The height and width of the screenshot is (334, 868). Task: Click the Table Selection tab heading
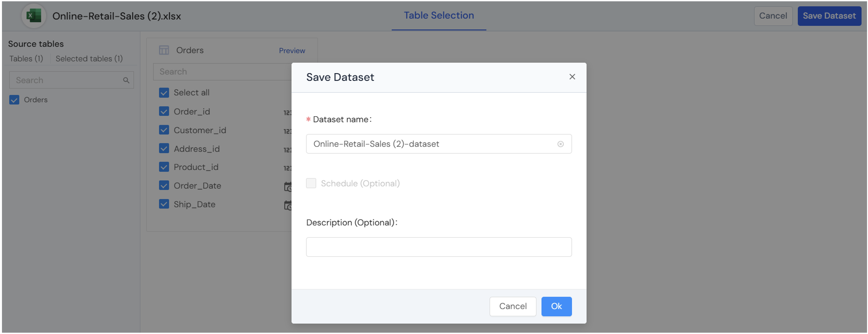[438, 15]
